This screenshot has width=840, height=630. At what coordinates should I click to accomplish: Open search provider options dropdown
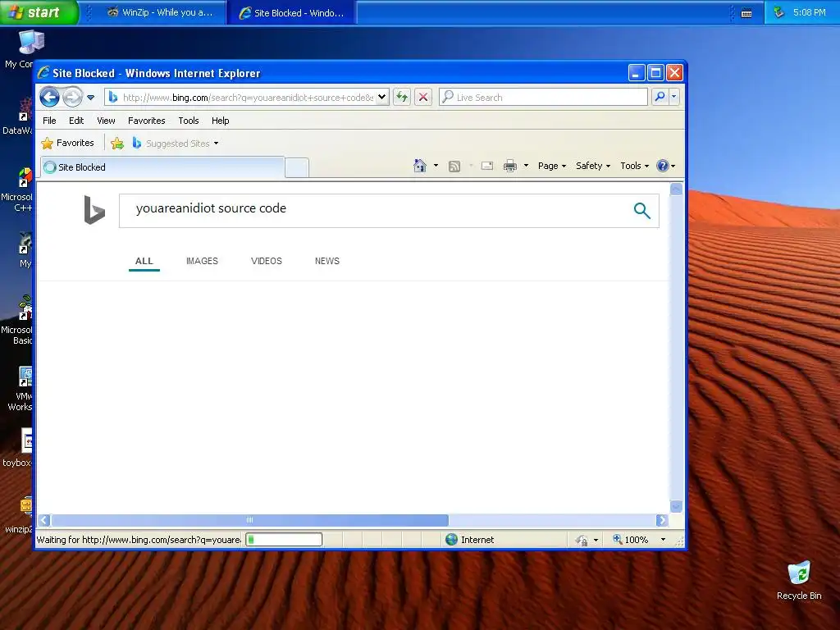point(674,97)
